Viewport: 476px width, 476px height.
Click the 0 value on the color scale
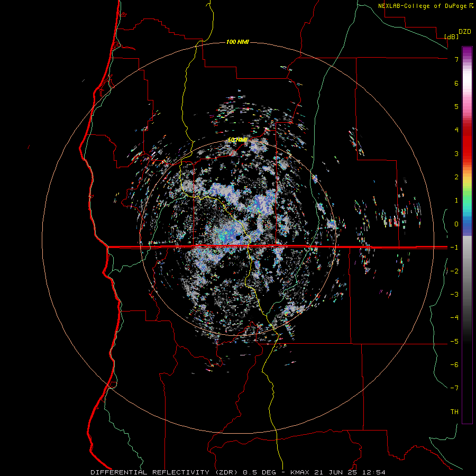tap(456, 224)
